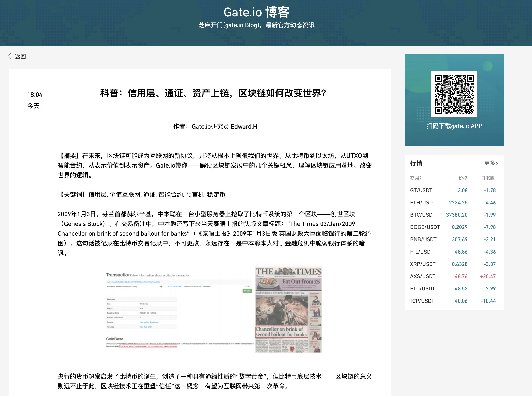The image size is (532, 396).
Task: Click the 行情 panel title
Action: tap(416, 163)
